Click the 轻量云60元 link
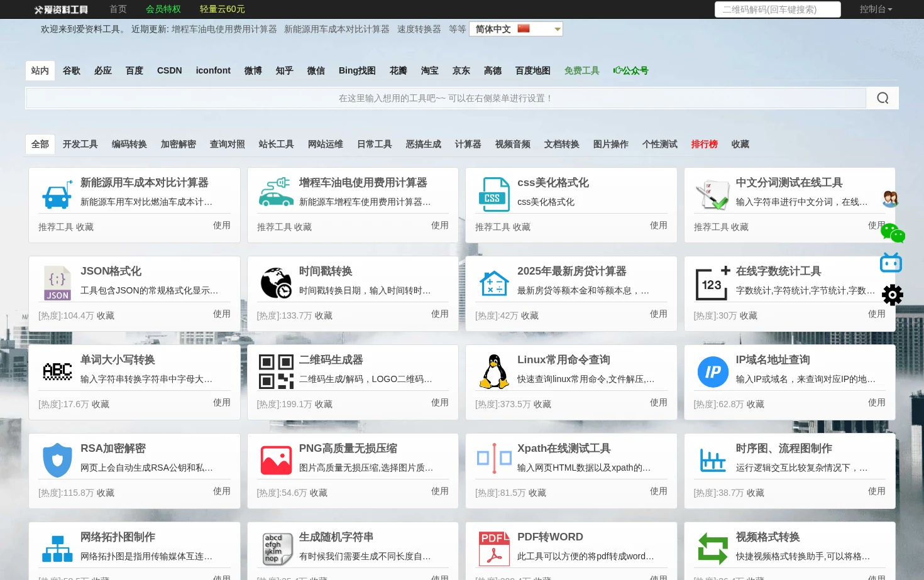Image resolution: width=924 pixels, height=580 pixels. point(223,9)
